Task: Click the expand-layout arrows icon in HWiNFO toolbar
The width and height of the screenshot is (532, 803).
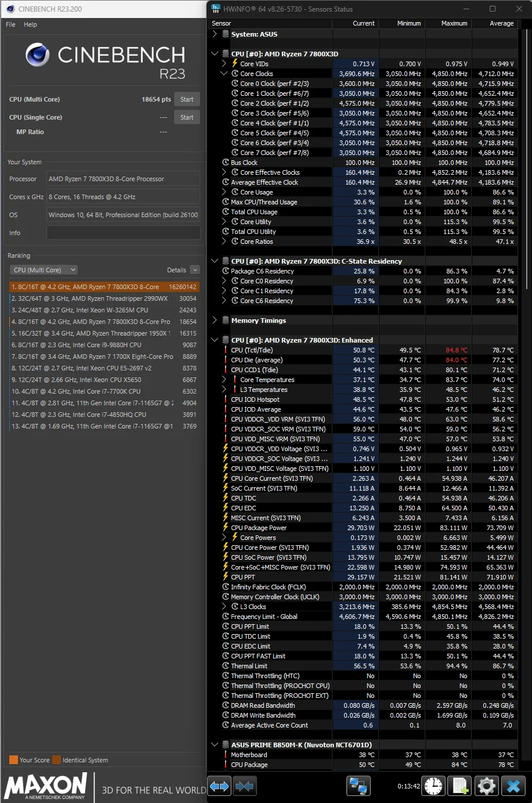Action: pyautogui.click(x=219, y=786)
